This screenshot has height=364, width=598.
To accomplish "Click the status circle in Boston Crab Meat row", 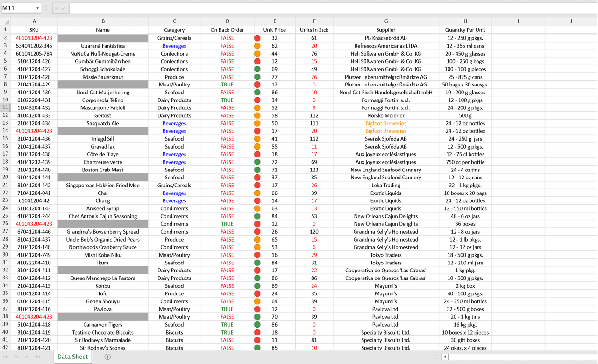I will [x=257, y=170].
